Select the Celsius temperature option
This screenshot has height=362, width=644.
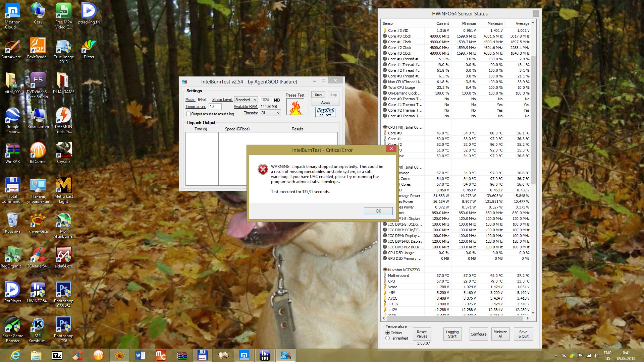tap(388, 333)
